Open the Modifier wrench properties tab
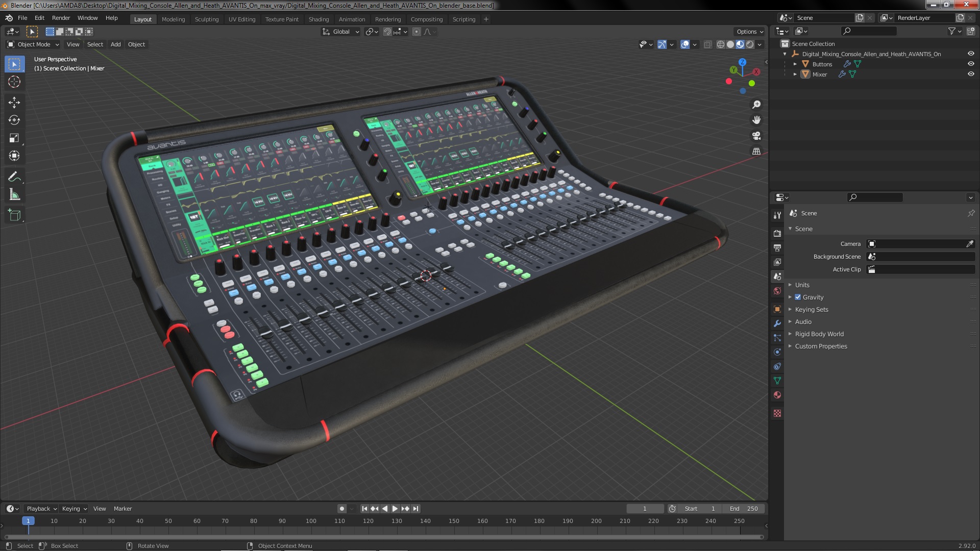 tap(777, 323)
